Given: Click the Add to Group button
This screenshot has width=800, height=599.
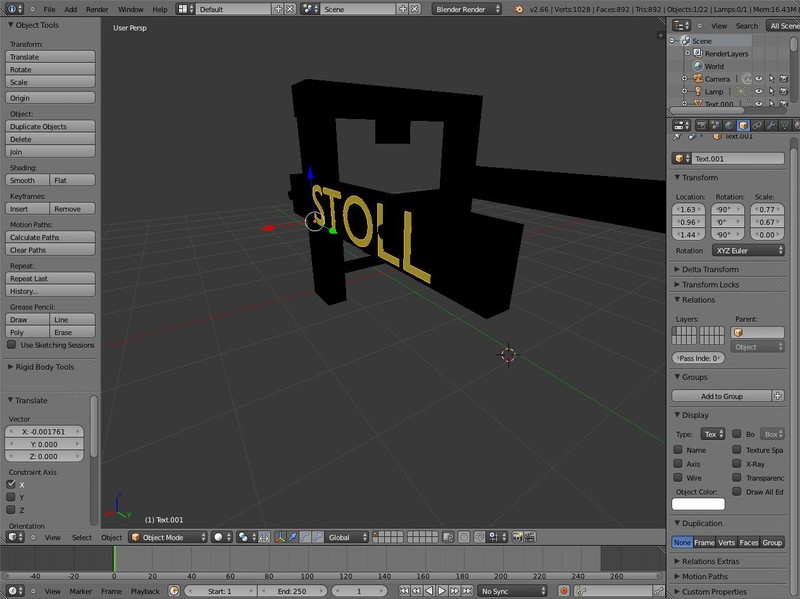Looking at the screenshot, I should 721,396.
